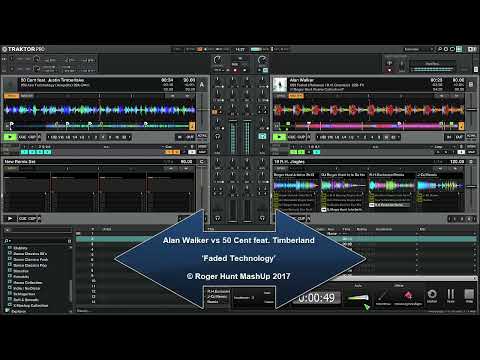This screenshot has height=360, width=480.
Task: Trigger hotcue 2 on Deck A
Action: (x=32, y=152)
